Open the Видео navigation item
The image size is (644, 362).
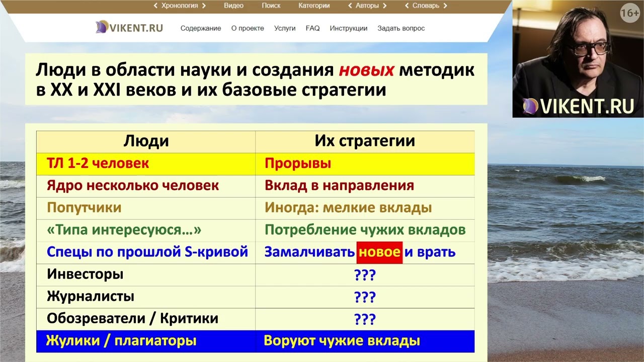point(233,6)
